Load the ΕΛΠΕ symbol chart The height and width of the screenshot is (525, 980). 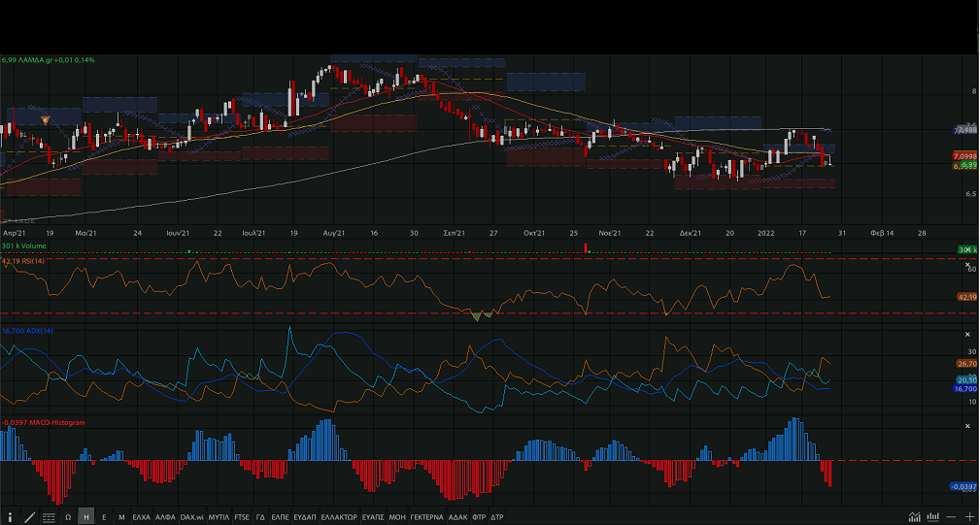pyautogui.click(x=280, y=517)
